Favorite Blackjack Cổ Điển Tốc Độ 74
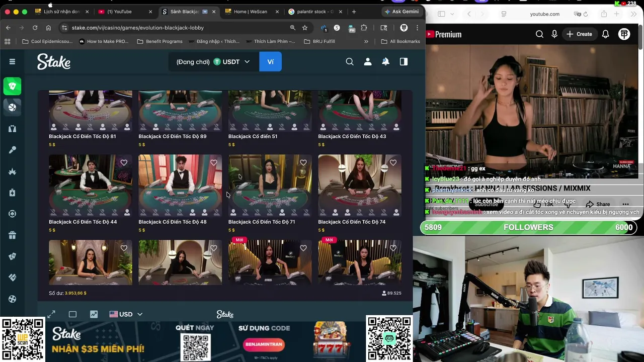 393,162
